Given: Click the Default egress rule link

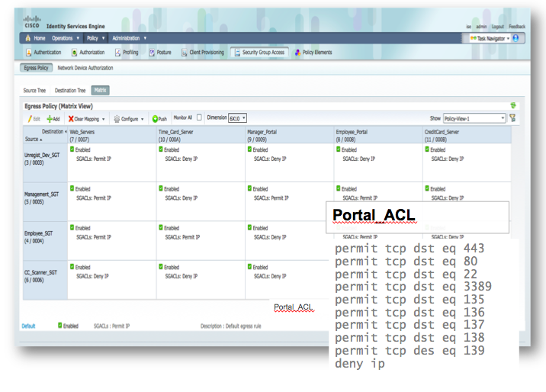Looking at the screenshot, I should pos(28,326).
